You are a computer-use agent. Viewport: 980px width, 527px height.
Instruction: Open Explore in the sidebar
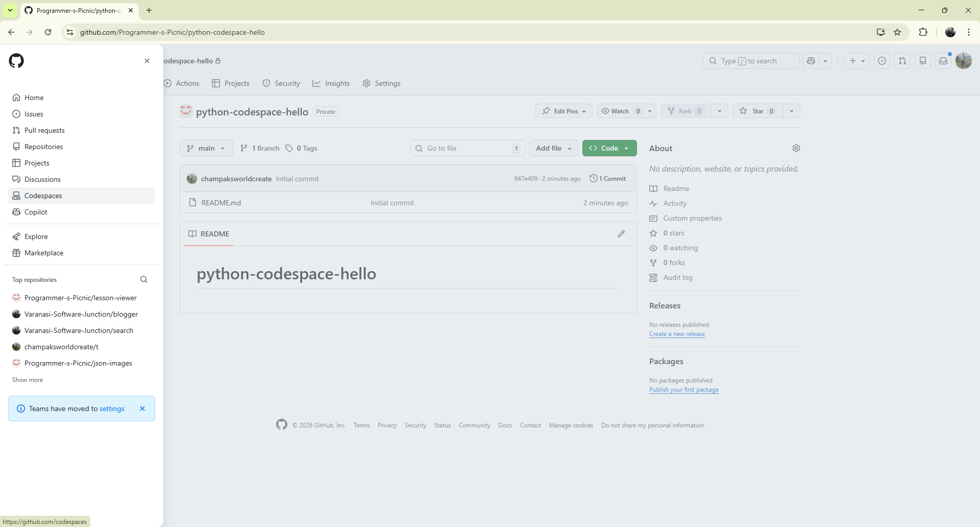82,236
